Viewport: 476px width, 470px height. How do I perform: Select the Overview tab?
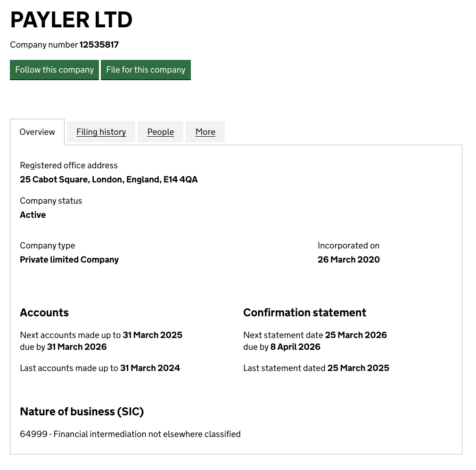click(x=37, y=132)
